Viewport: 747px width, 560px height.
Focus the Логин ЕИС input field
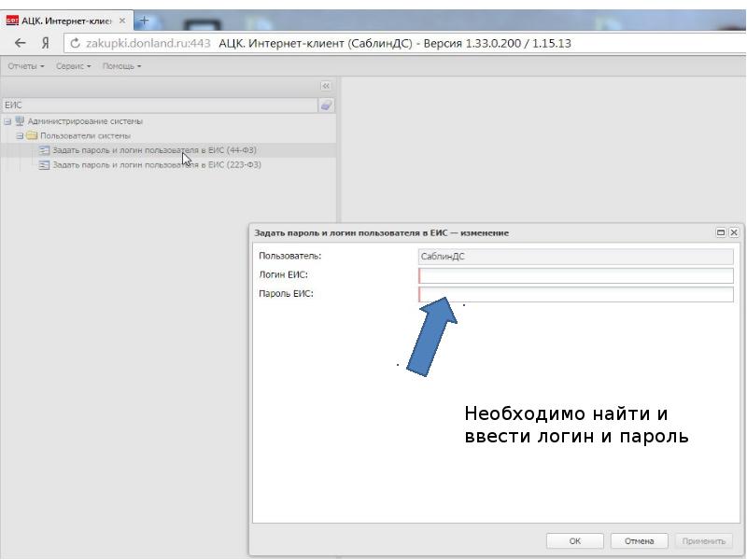[576, 275]
